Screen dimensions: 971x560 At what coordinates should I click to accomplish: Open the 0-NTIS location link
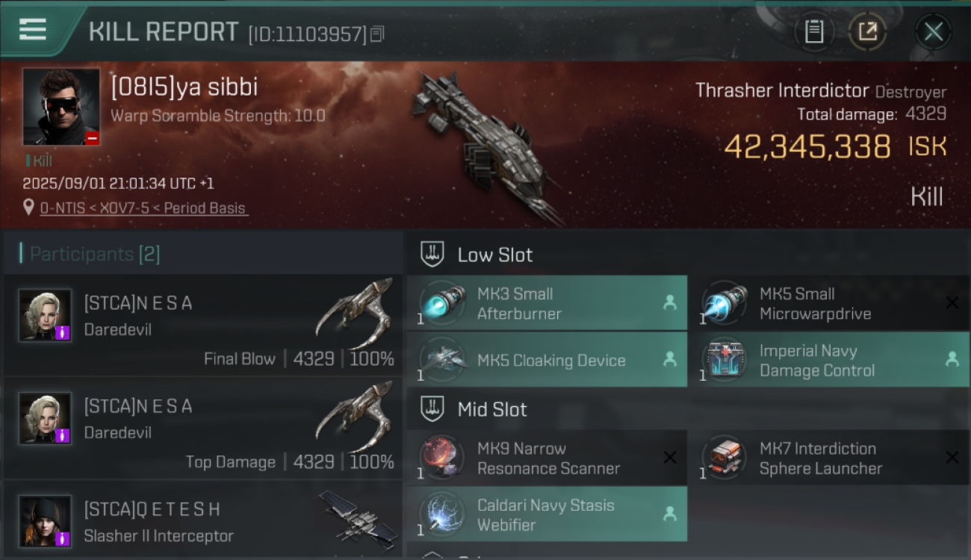(x=143, y=208)
